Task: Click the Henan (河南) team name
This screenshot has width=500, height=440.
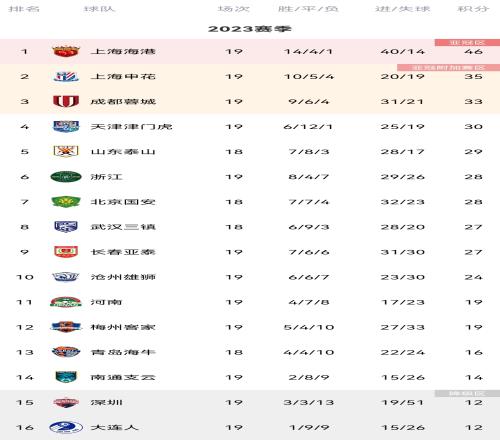Action: point(106,302)
